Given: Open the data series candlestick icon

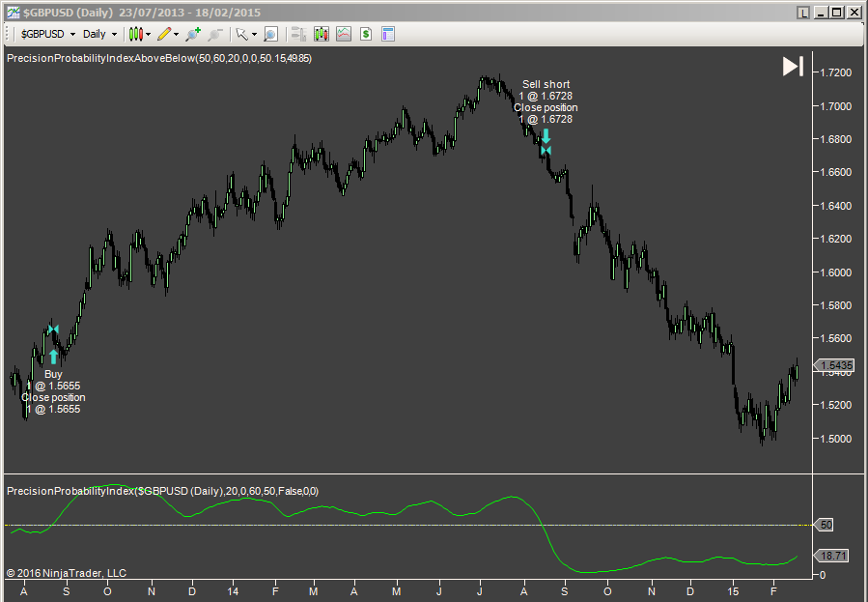Looking at the screenshot, I should tap(322, 35).
